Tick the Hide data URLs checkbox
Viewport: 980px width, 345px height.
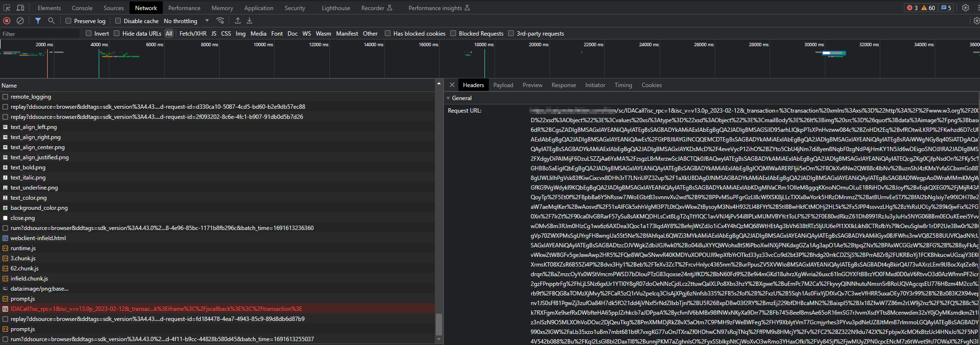pyautogui.click(x=117, y=33)
